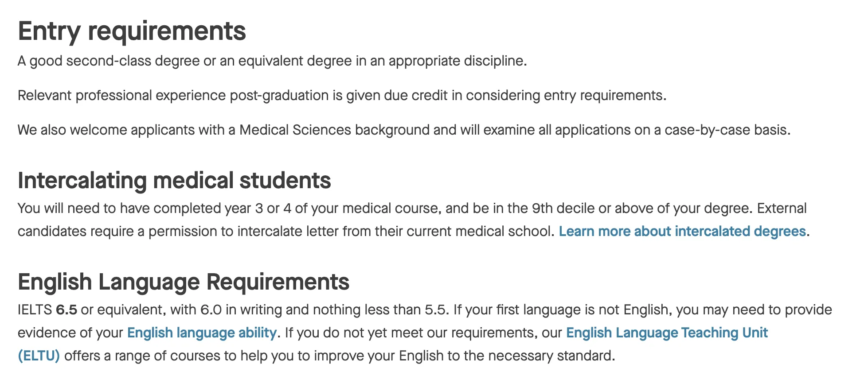The height and width of the screenshot is (387, 868).
Task: Click the good second-class degree sentence
Action: tap(272, 61)
